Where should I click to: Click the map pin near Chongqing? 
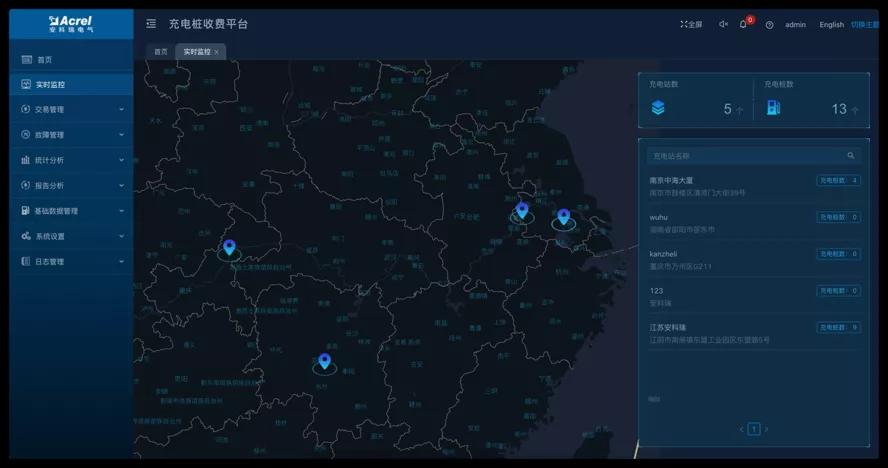pyautogui.click(x=229, y=248)
